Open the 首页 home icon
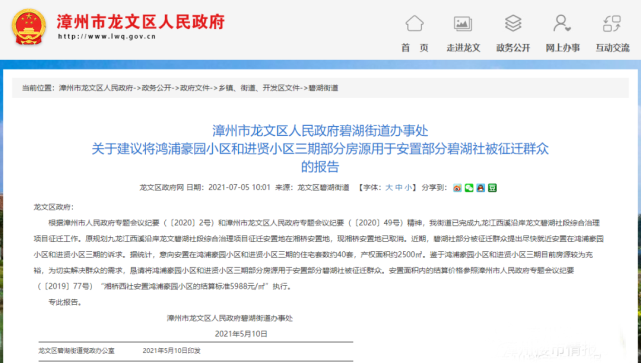641x363 pixels. (x=414, y=23)
